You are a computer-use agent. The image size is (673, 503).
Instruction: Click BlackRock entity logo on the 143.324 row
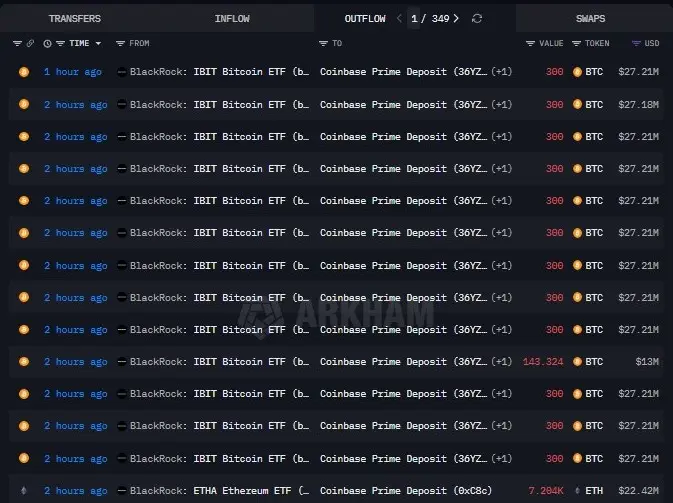click(x=122, y=361)
